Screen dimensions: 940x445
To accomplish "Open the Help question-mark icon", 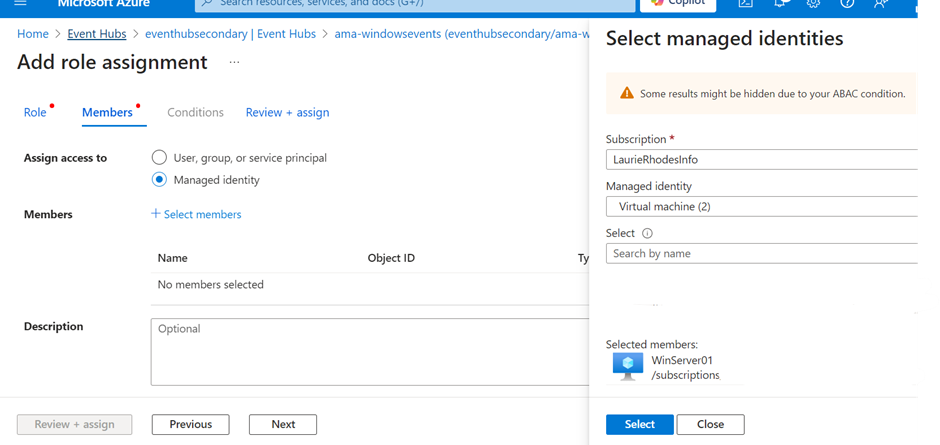I will pos(846,4).
